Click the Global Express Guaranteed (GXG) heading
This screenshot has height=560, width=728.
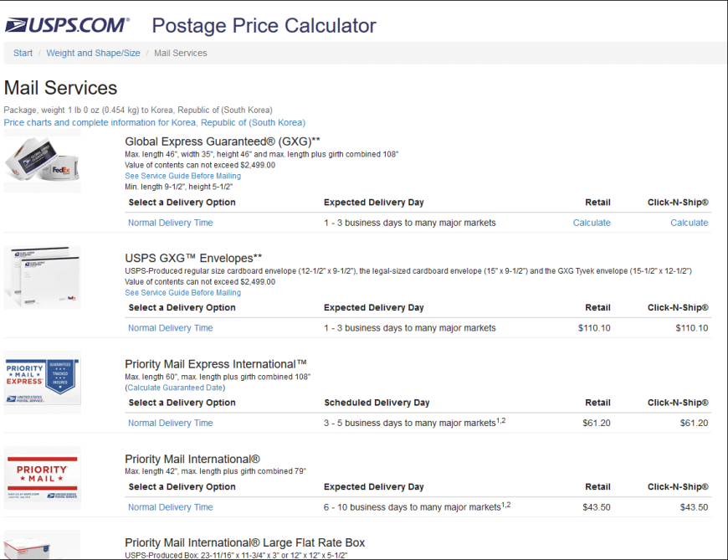223,141
